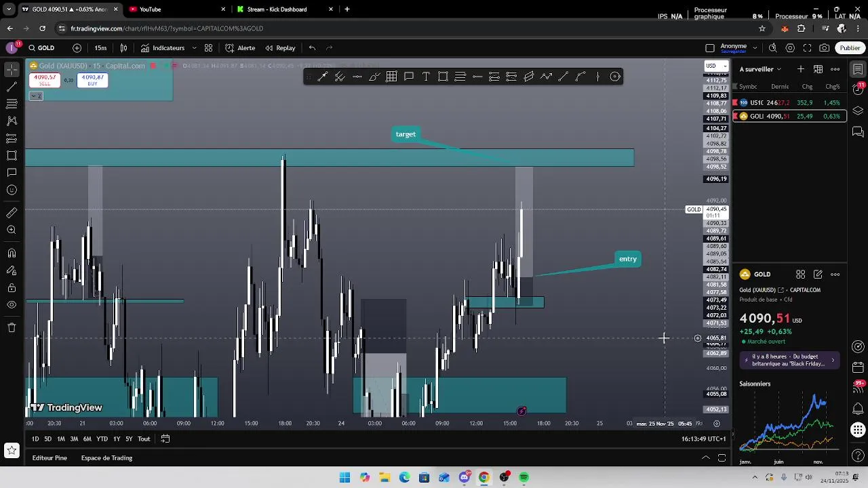Select the ruler measure tool
The image size is (868, 488).
click(12, 213)
